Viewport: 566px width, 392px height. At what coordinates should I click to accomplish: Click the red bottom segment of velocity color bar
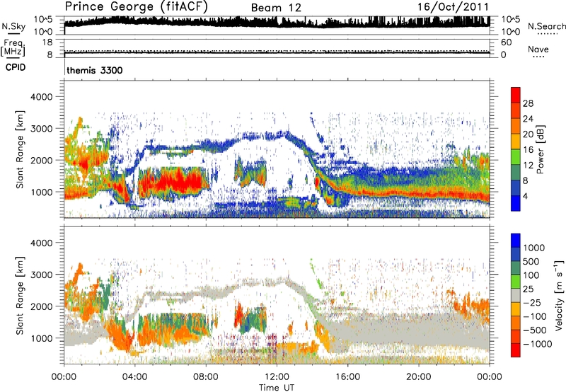click(516, 350)
